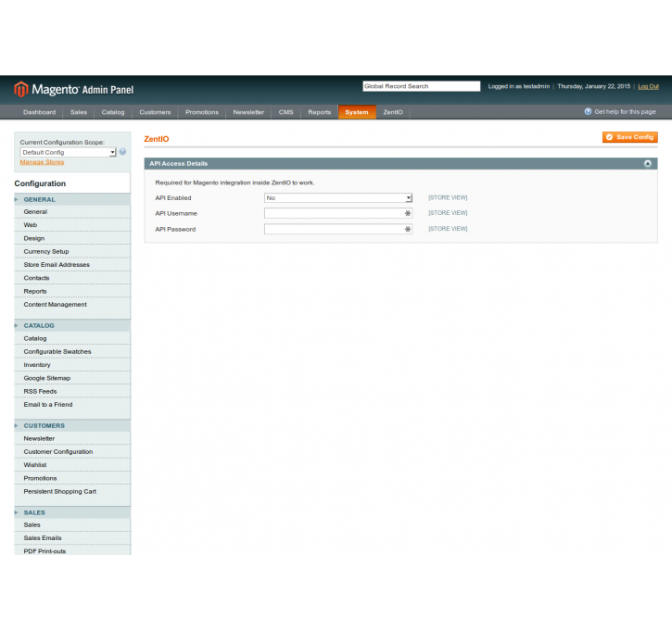672x630 pixels.
Task: Click the date 'Thursday, January 22, 2015'
Action: coord(593,86)
